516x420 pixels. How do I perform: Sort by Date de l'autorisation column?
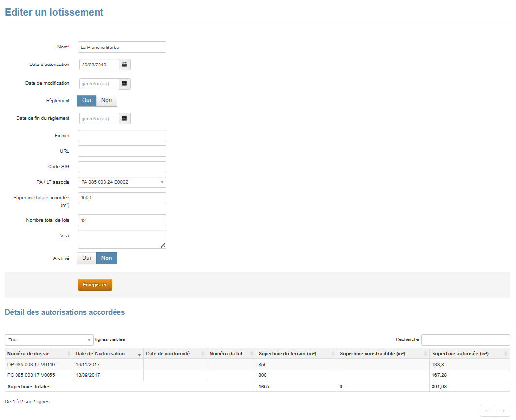[x=107, y=354]
